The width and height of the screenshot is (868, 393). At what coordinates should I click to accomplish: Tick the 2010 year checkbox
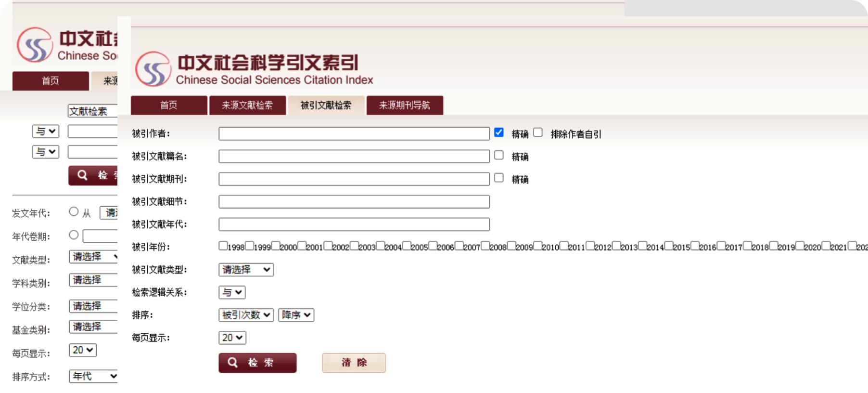[x=537, y=246]
